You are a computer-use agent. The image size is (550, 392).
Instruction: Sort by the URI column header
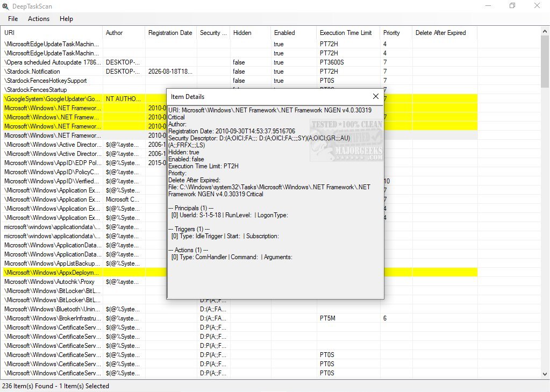pos(52,33)
